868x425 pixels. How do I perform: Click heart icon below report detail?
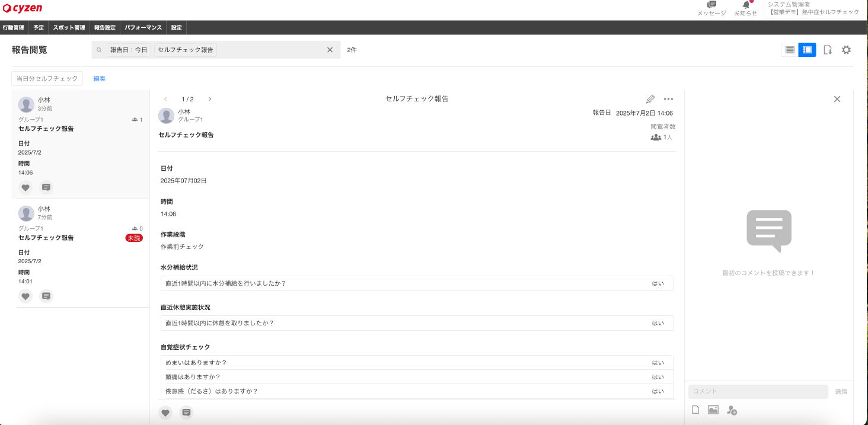165,413
